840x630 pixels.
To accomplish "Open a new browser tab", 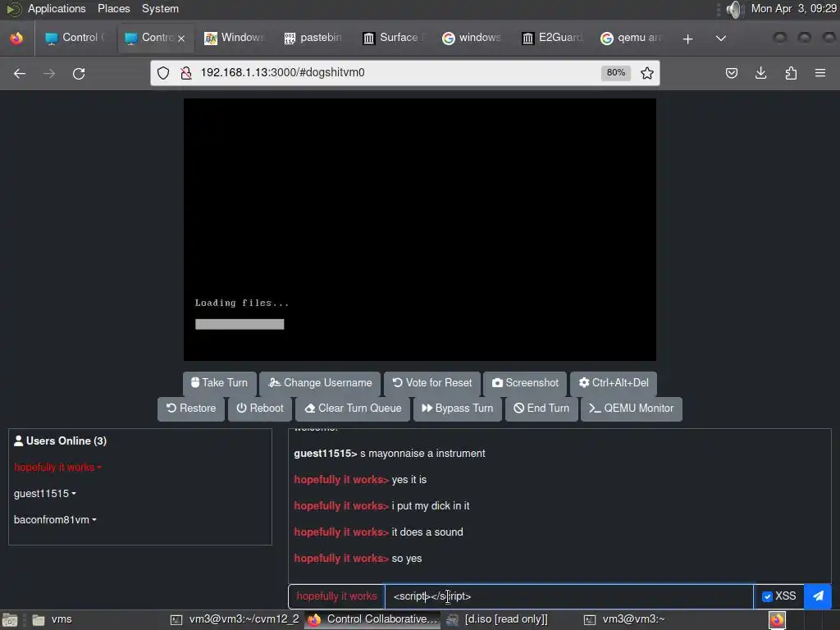I will pos(688,39).
